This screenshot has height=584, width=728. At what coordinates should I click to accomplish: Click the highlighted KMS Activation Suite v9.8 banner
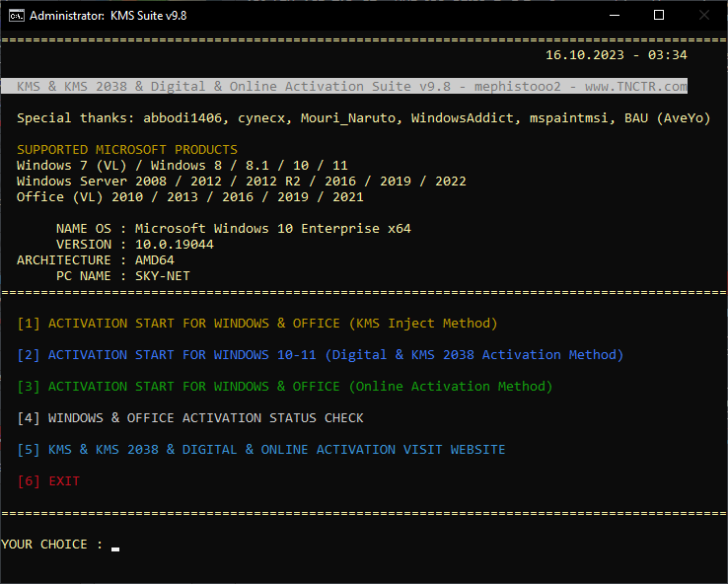344,87
